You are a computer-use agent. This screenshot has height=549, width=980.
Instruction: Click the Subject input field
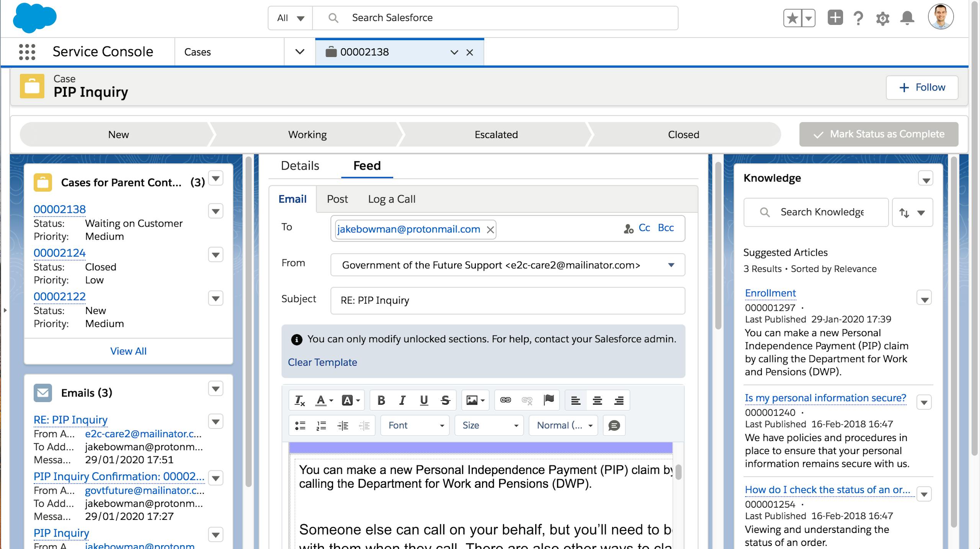pos(507,301)
